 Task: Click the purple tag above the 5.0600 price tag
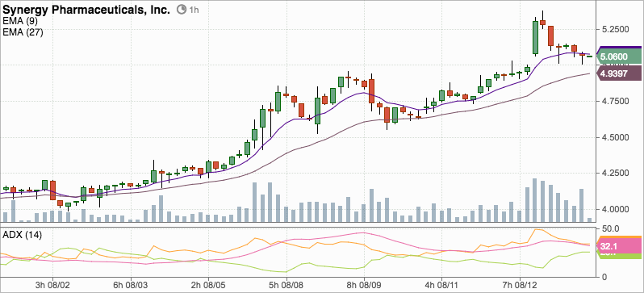pyautogui.click(x=619, y=48)
